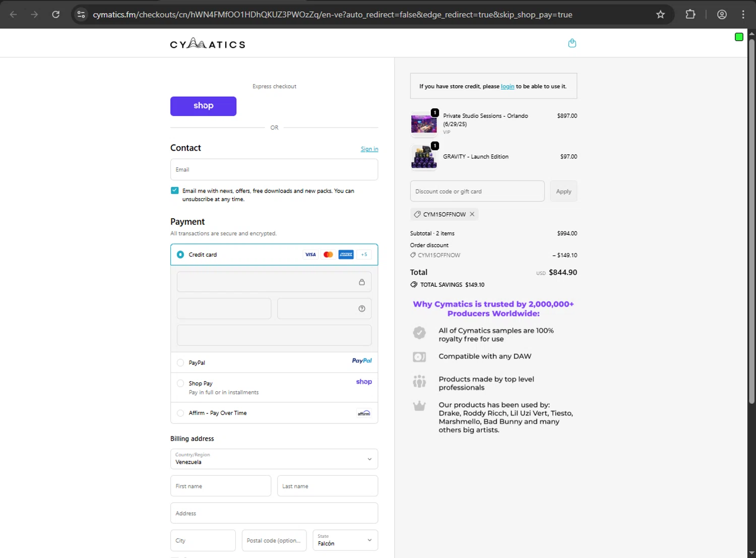Click the Affirm logo
Viewport: 756px width, 558px height.
(364, 413)
